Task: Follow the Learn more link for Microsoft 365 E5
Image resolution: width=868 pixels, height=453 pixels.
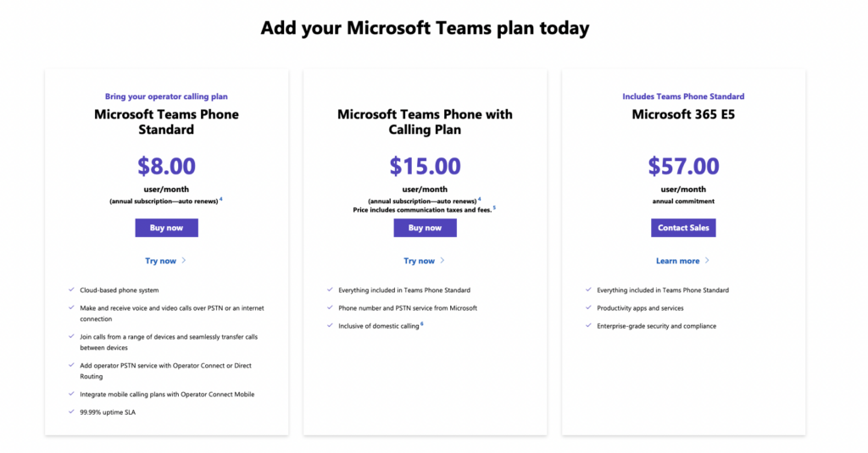Action: pos(677,261)
